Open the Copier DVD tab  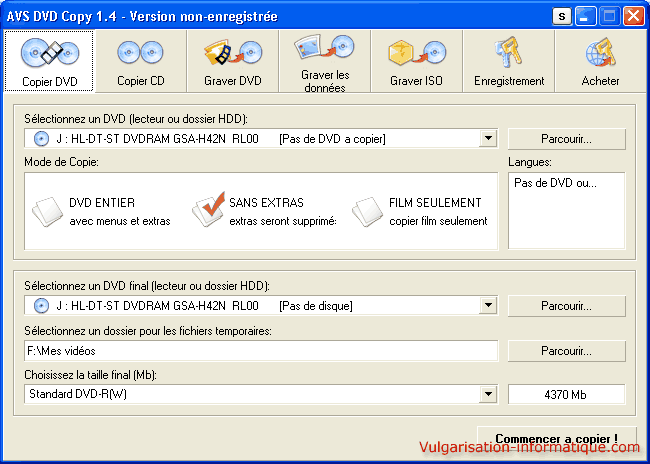pyautogui.click(x=49, y=61)
